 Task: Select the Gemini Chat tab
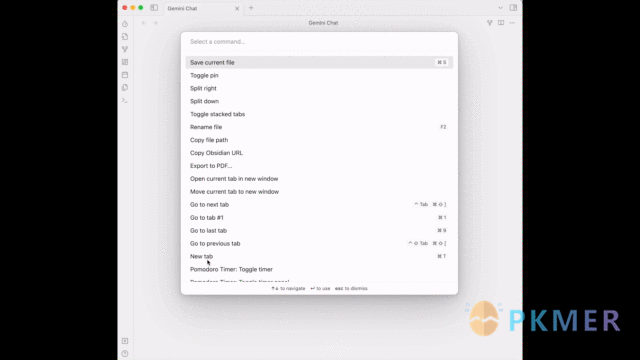[203, 8]
